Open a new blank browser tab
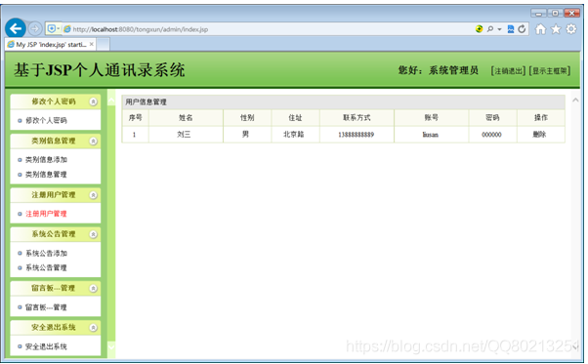588x364 pixels. point(104,45)
